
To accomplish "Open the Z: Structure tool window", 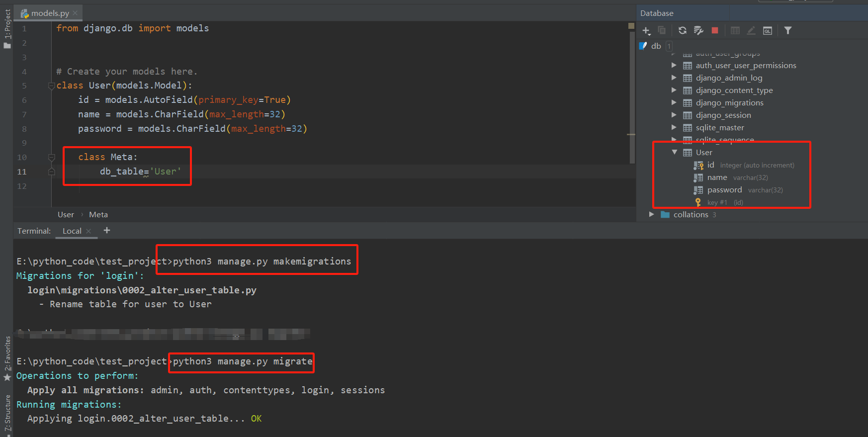I will point(7,413).
